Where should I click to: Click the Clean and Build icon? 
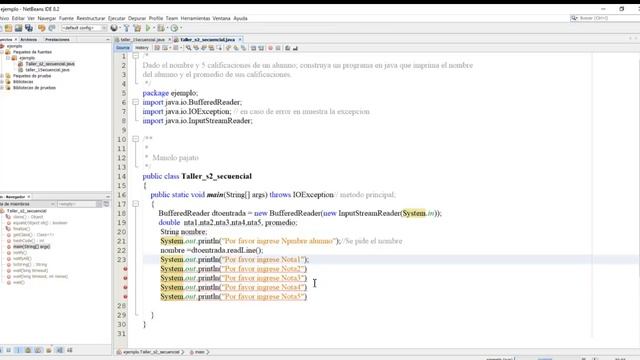click(x=137, y=28)
